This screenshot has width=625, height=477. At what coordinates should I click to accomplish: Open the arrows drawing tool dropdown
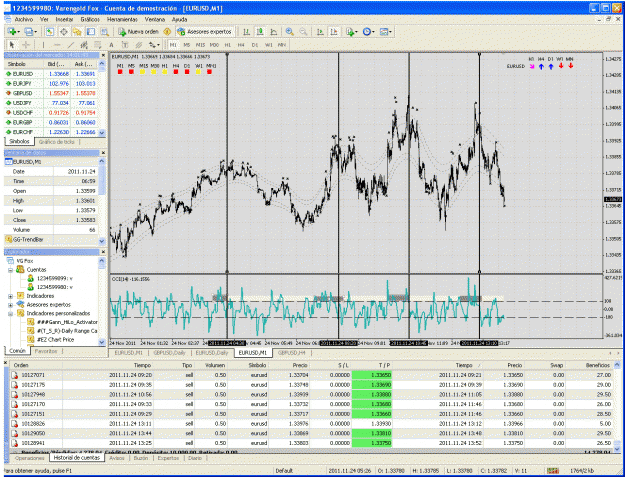click(154, 45)
